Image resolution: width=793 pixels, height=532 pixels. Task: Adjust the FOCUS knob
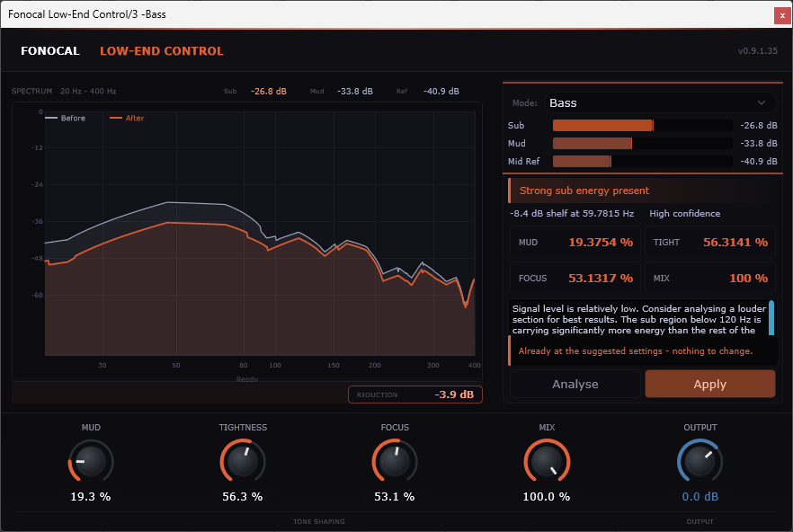tap(395, 461)
